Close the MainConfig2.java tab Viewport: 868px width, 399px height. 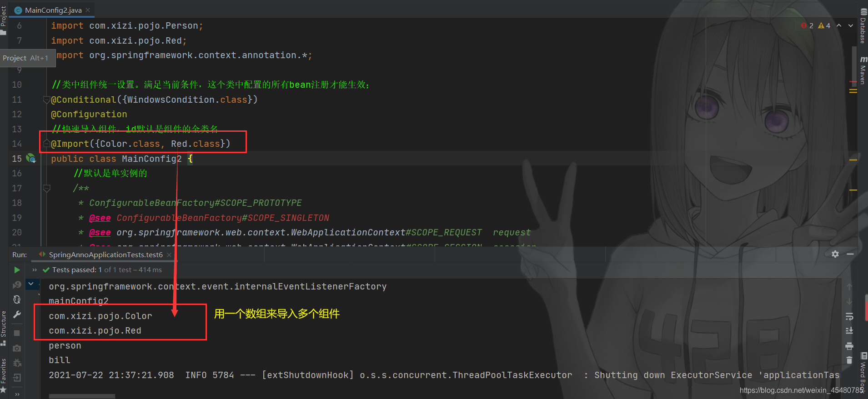coord(88,10)
